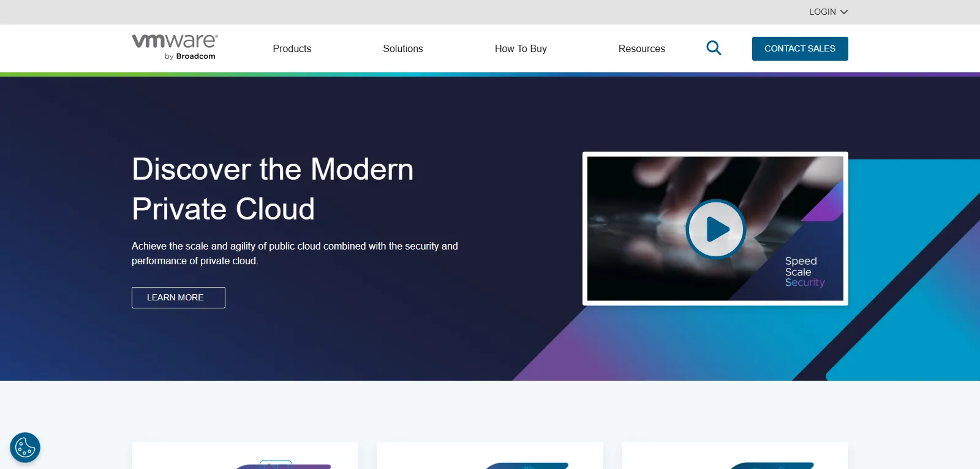Image resolution: width=980 pixels, height=469 pixels.
Task: Click the first card below the hero
Action: pyautogui.click(x=244, y=455)
